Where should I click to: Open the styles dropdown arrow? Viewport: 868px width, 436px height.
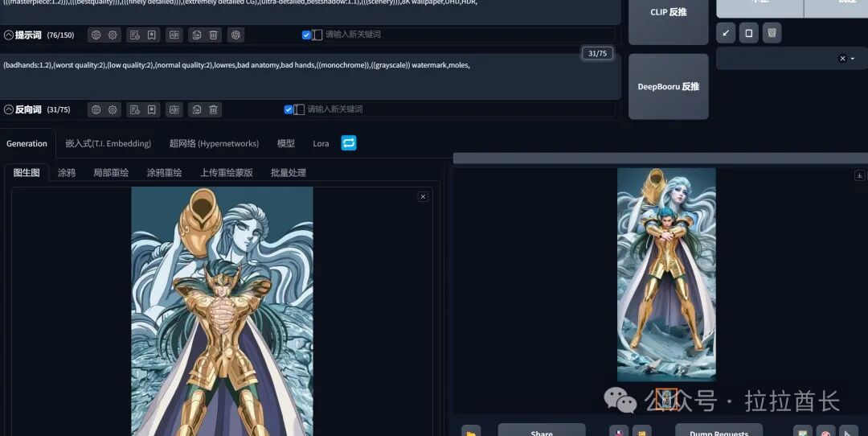(853, 59)
